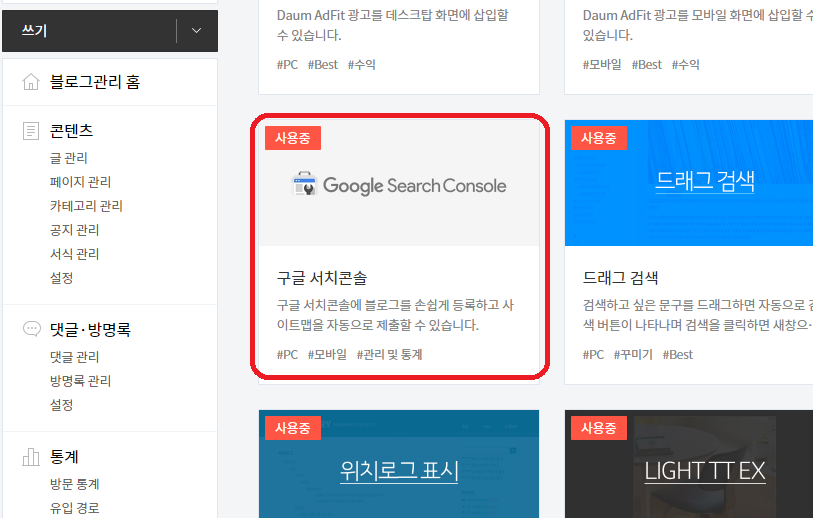Click #Best tag on AdFit mobile card
The height and width of the screenshot is (518, 813).
tap(647, 65)
